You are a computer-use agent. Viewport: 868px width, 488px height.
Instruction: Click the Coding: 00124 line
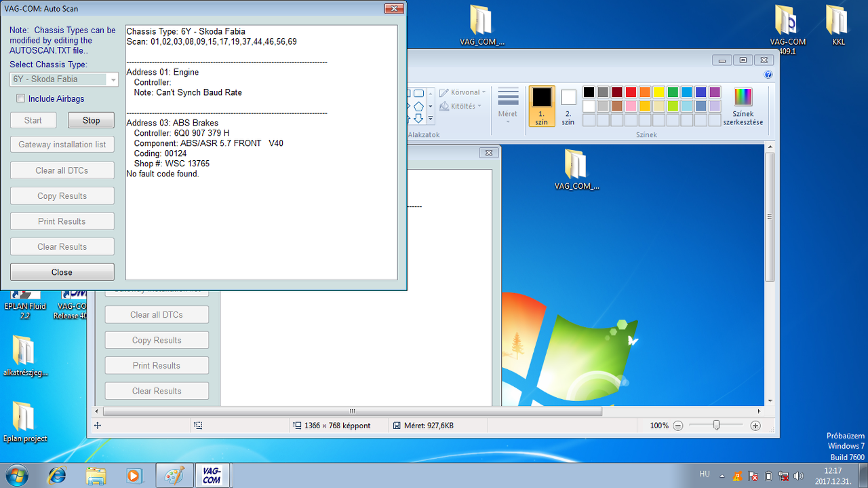[160, 153]
